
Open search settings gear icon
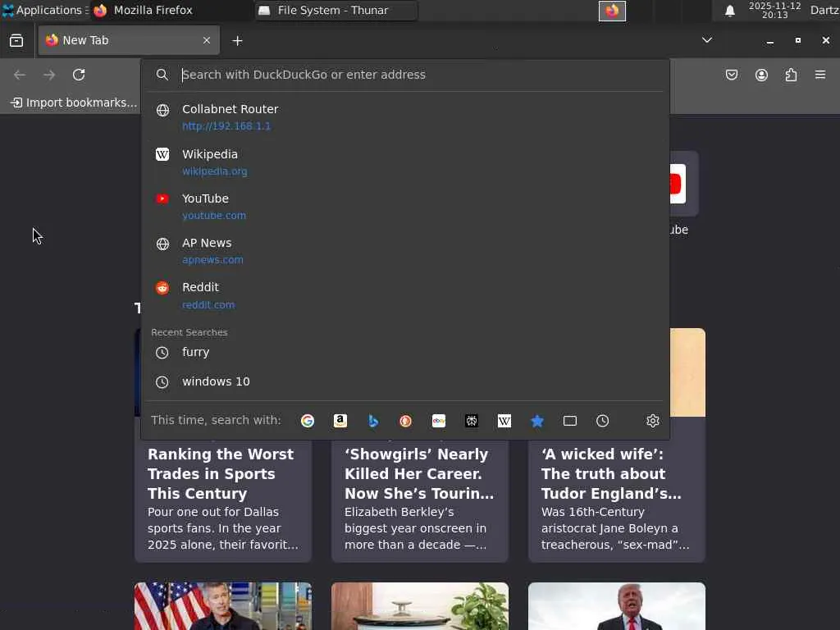point(652,421)
